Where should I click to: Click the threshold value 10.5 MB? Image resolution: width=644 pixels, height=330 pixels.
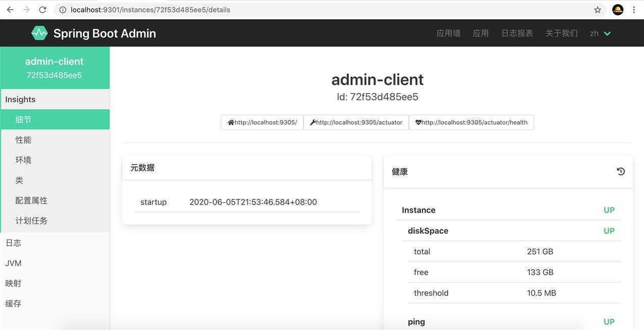click(542, 293)
